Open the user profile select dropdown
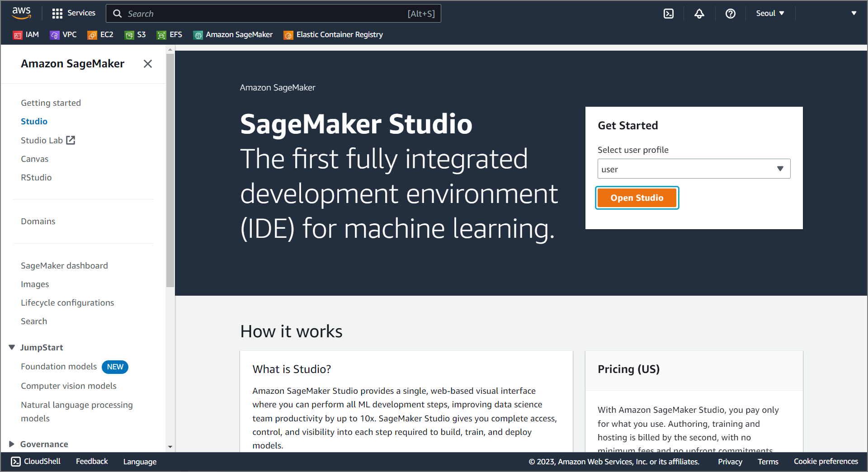The image size is (868, 472). 694,169
